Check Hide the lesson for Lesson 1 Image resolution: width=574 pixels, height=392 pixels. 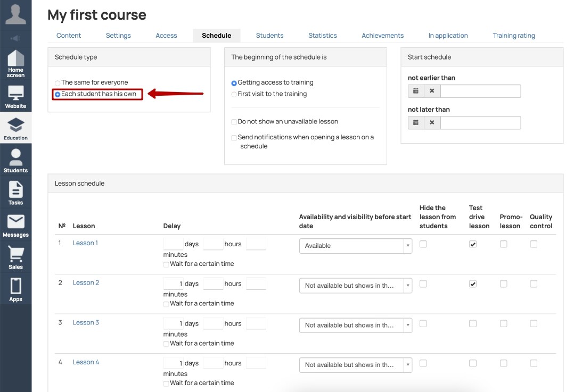point(423,244)
